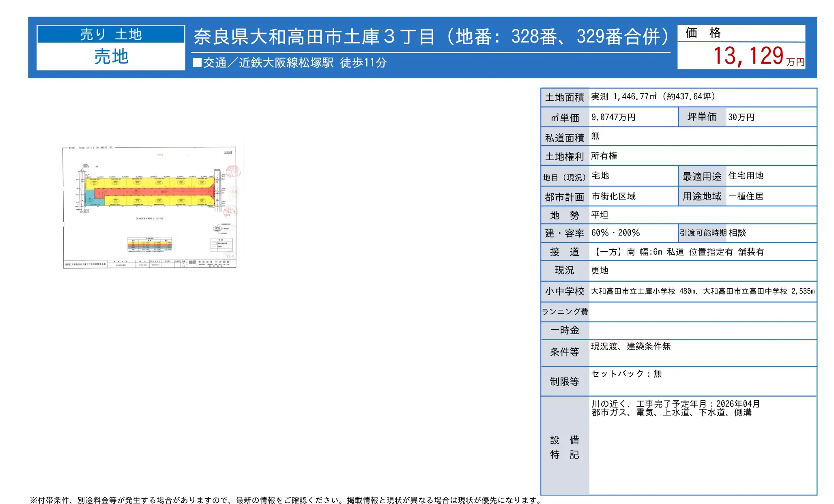The image size is (834, 504).
Task: Select the 建・容率 value 60%・200%
Action: [x=615, y=233]
